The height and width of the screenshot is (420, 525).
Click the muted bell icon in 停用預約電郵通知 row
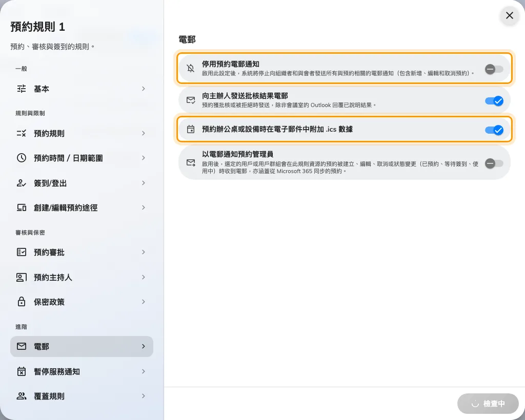(191, 68)
